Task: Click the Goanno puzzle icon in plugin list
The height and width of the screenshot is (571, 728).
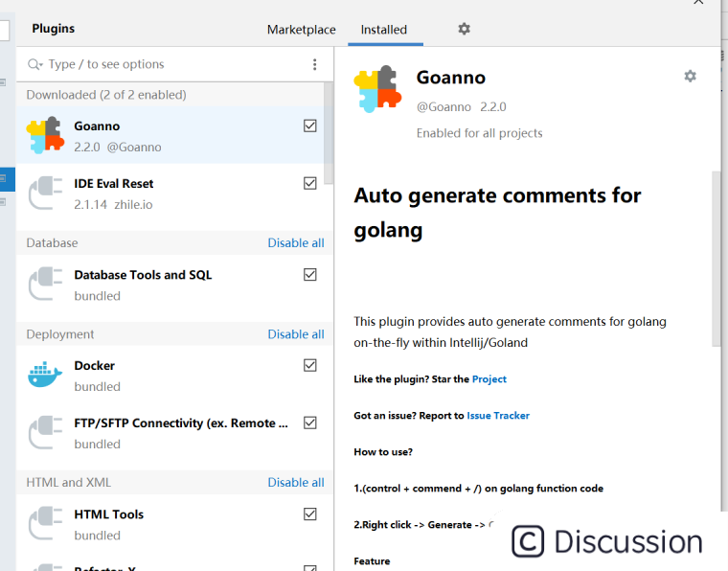Action: (44, 136)
